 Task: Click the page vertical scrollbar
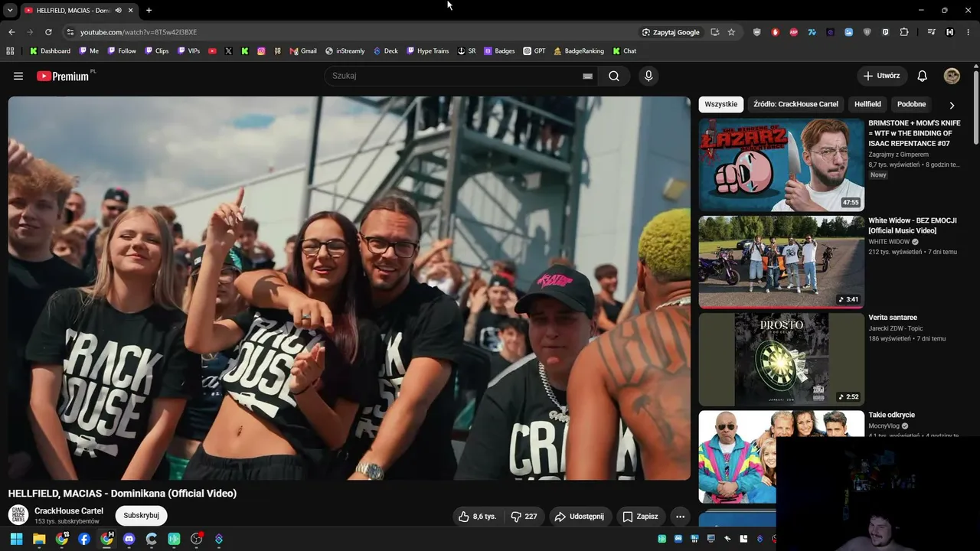point(976,107)
